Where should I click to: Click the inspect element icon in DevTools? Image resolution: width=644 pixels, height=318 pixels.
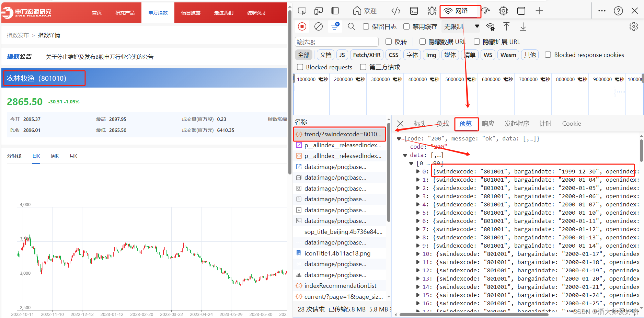[x=302, y=11]
